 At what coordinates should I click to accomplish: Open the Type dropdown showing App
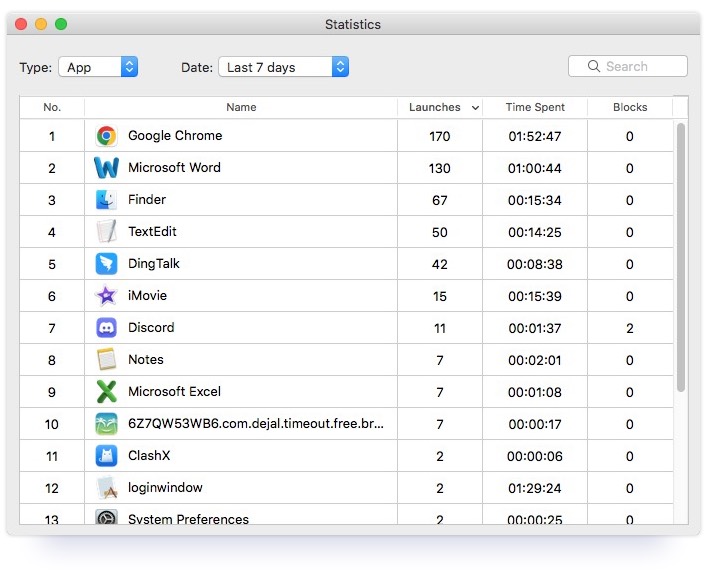[98, 67]
